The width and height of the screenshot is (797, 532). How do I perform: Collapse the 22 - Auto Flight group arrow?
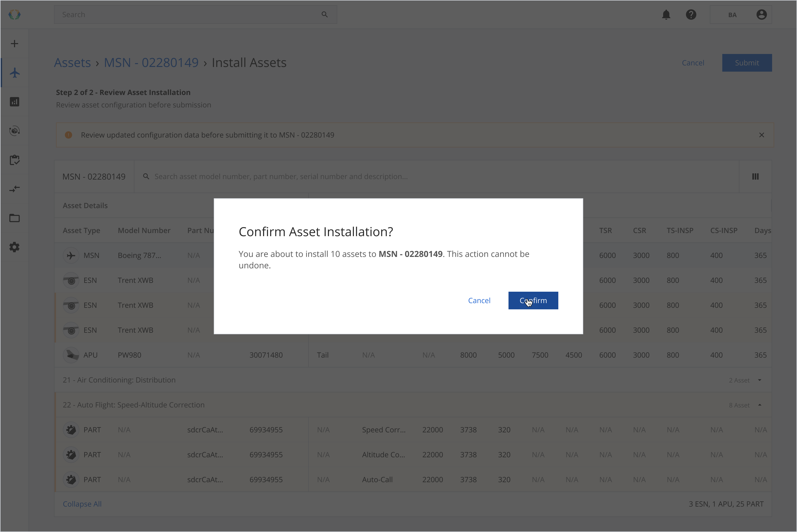759,405
